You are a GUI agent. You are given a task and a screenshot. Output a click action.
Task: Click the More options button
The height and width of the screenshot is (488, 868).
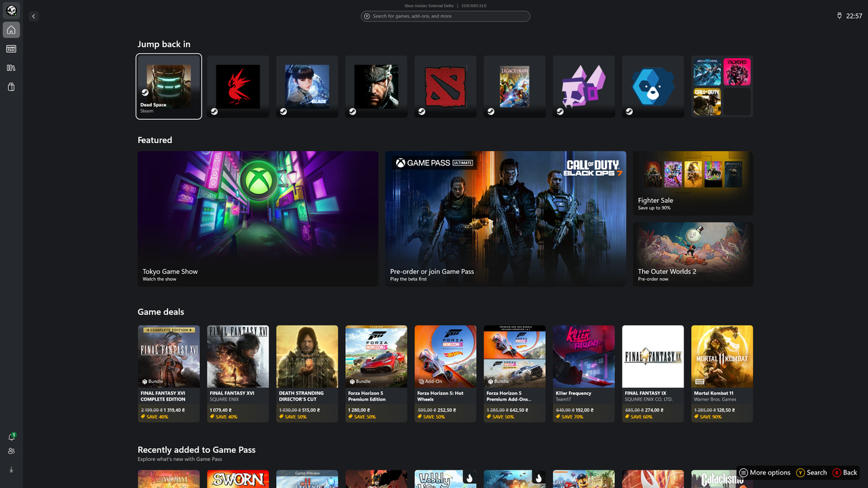(765, 472)
